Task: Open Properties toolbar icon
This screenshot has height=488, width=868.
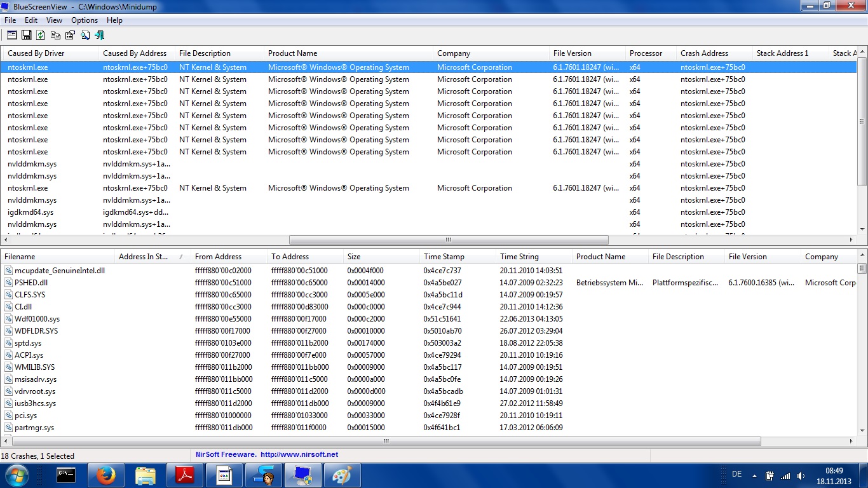Action: pyautogui.click(x=70, y=35)
